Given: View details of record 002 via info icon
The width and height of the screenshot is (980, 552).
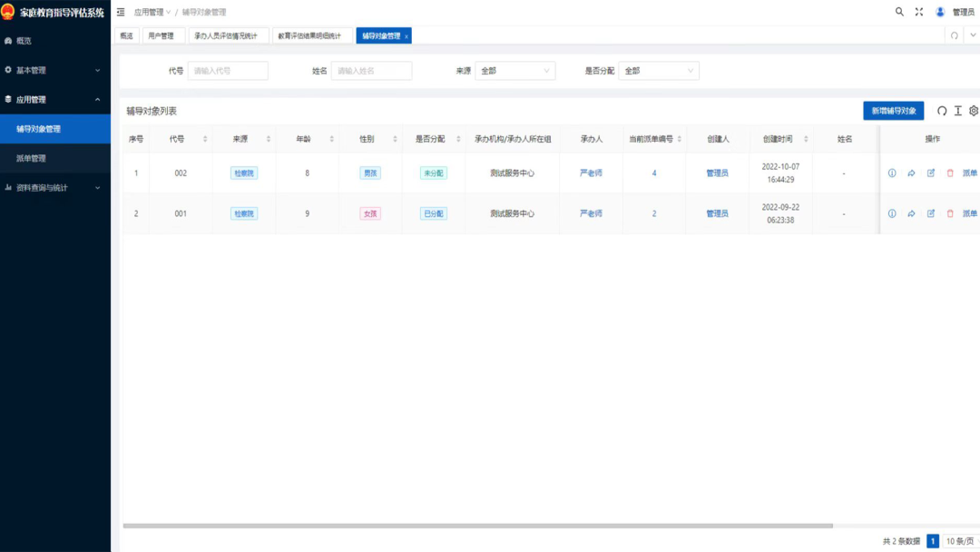Looking at the screenshot, I should click(892, 173).
